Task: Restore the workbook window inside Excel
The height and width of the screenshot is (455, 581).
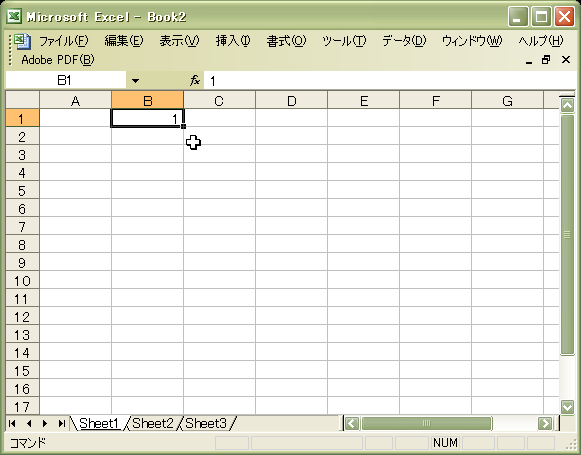Action: (546, 60)
